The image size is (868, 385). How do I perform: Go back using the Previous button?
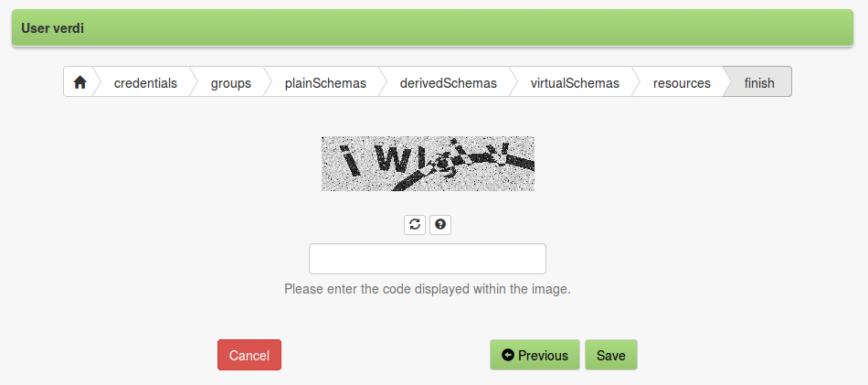click(535, 355)
